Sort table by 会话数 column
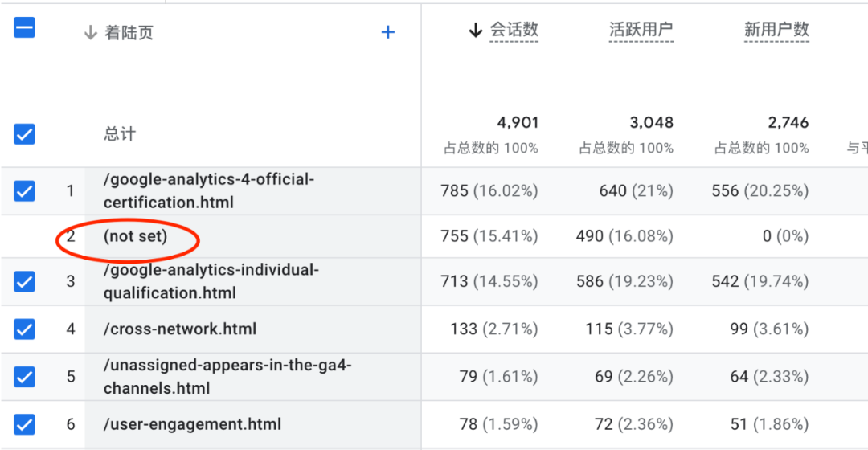868x450 pixels. [x=514, y=31]
